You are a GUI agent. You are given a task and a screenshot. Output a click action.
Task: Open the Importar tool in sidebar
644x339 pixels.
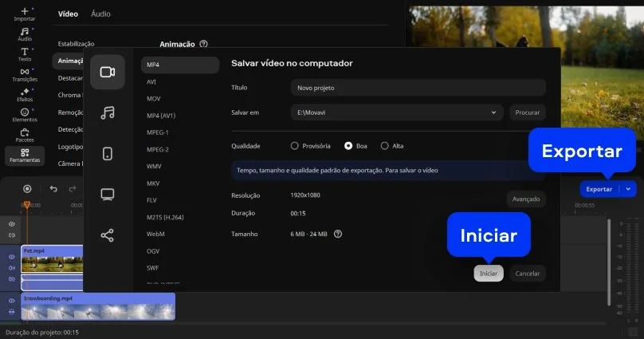click(x=25, y=14)
